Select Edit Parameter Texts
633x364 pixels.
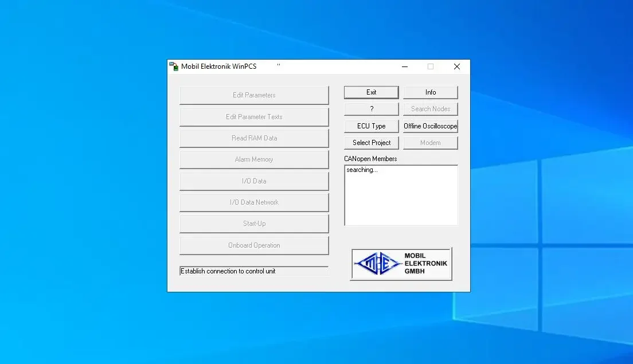click(254, 116)
